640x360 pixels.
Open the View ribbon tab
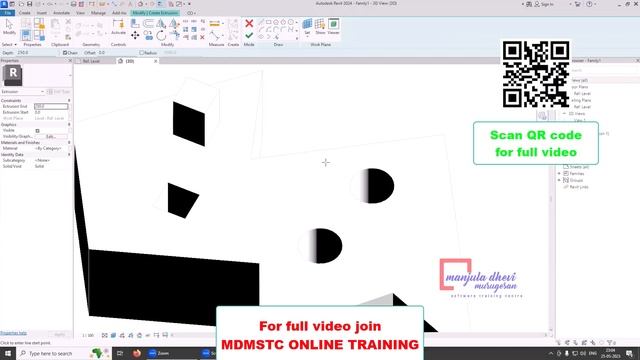(x=80, y=13)
